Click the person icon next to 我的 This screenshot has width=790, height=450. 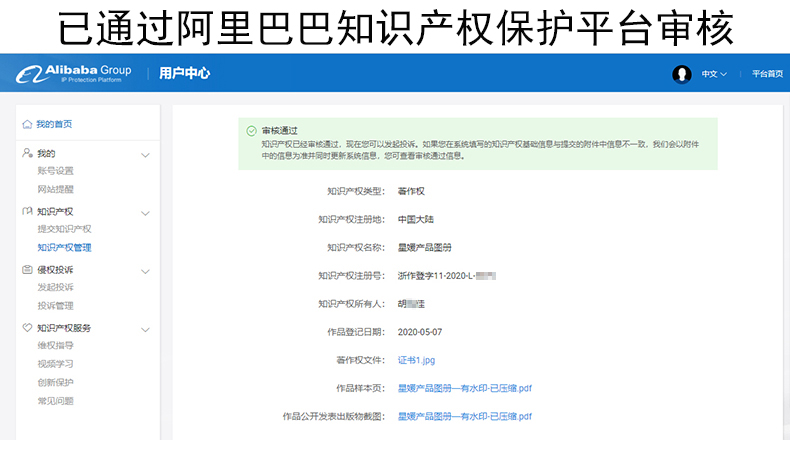(x=27, y=153)
